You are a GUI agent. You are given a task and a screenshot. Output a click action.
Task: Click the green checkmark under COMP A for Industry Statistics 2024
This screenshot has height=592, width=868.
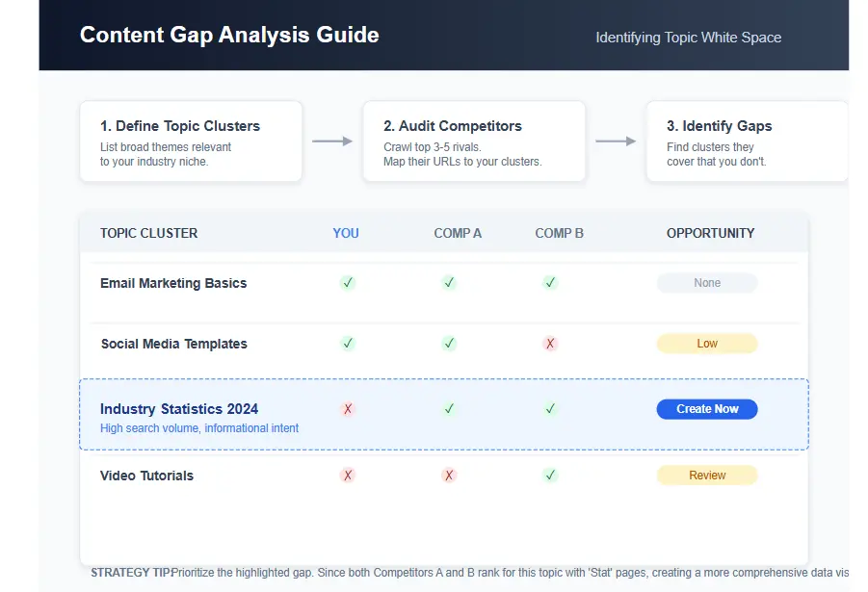tap(449, 408)
